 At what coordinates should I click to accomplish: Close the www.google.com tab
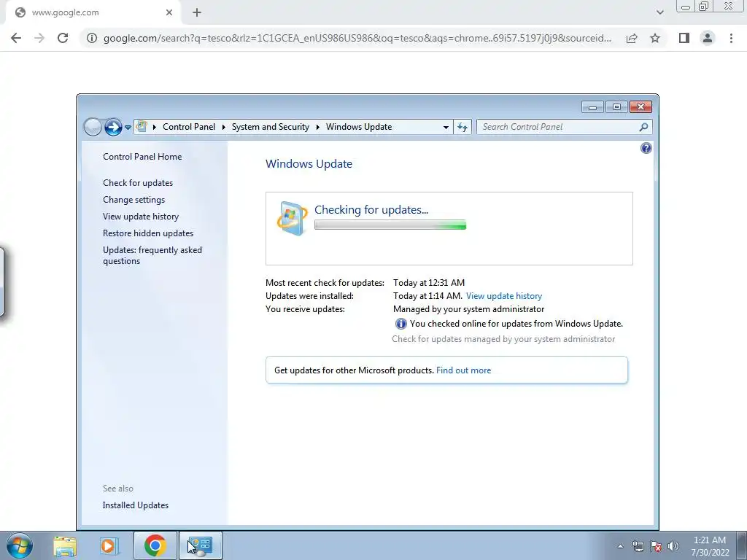[x=169, y=13]
